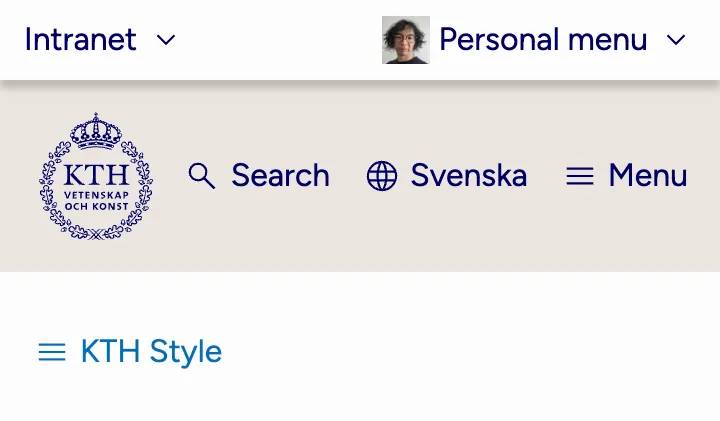
Task: Click the Search button text
Action: point(280,176)
